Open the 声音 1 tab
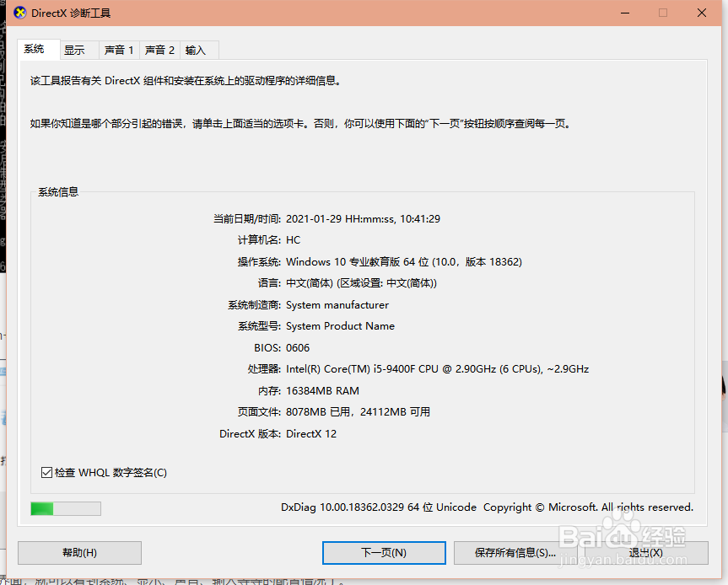The height and width of the screenshot is (585, 728). 118,50
